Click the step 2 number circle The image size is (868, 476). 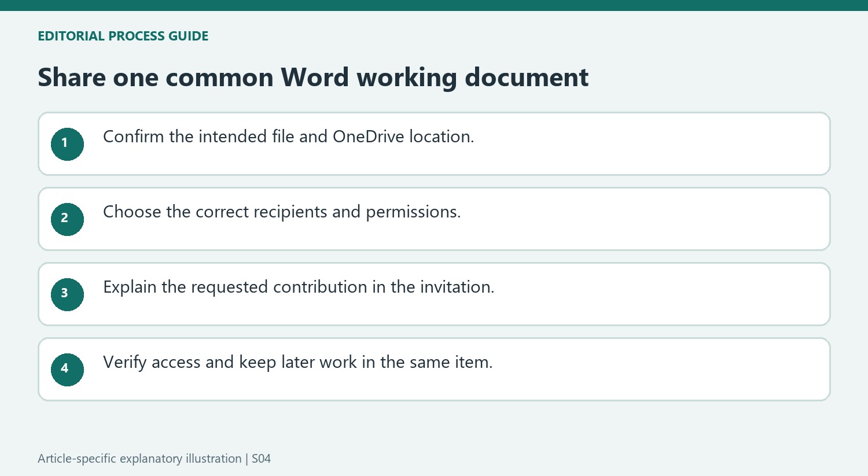67,219
